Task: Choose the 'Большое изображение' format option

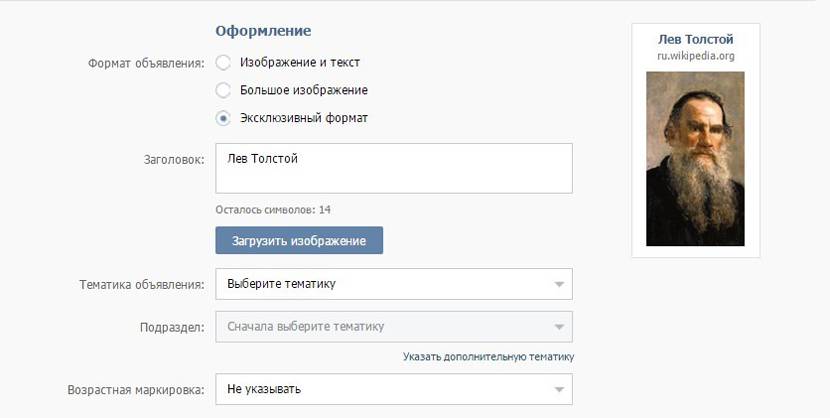Action: [x=223, y=90]
